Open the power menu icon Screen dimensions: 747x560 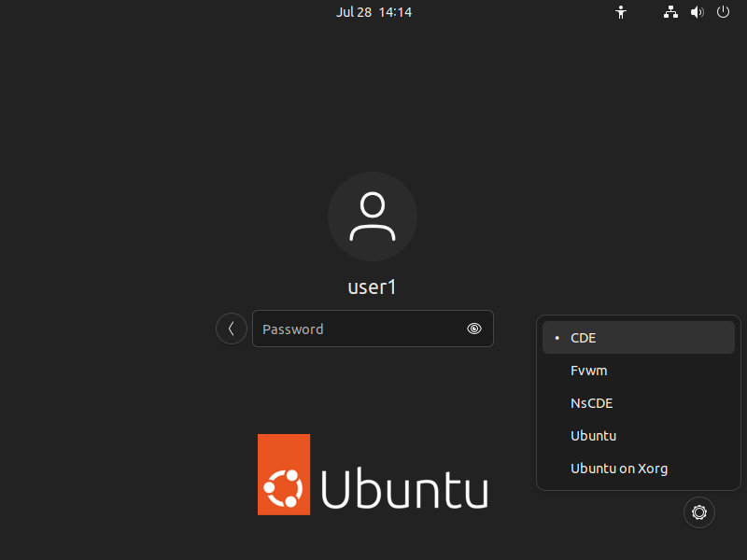point(723,12)
